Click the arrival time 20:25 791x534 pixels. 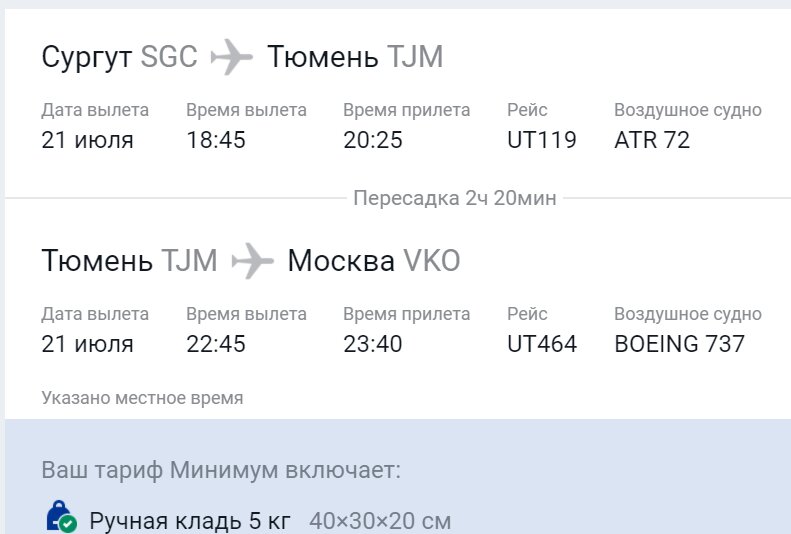373,140
